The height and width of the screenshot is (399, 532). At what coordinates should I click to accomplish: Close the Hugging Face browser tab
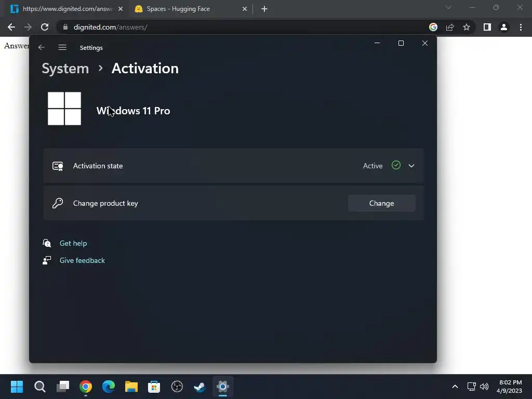pos(245,9)
